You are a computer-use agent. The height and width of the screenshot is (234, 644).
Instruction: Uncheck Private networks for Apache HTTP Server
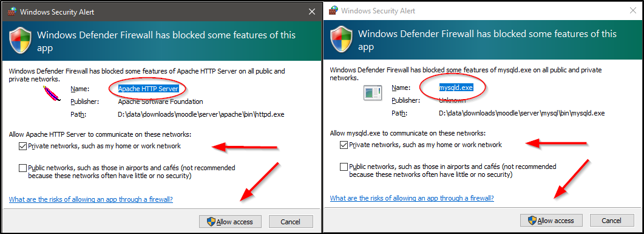22,146
